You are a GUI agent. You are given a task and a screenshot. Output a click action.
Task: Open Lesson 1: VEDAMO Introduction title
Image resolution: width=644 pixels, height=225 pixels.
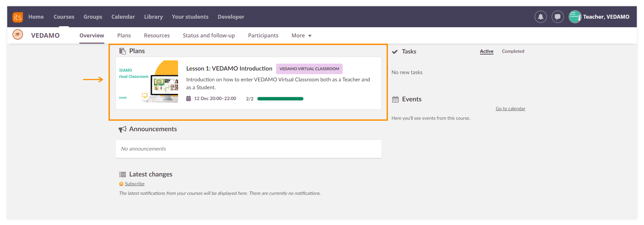click(229, 69)
